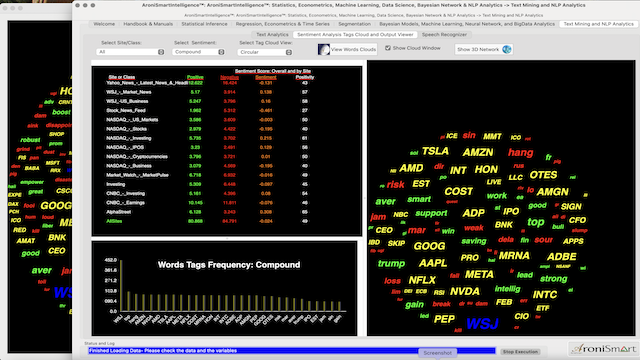Click the NVDA tag in the word cloud
Viewport: 640px width, 360px height.
(464, 291)
